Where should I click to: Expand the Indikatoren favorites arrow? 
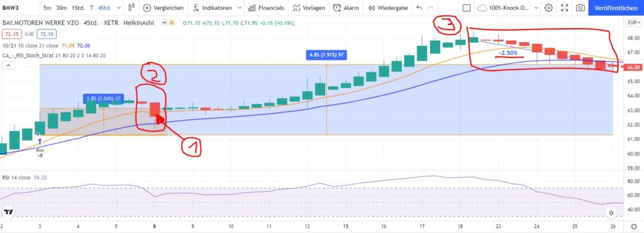coord(240,8)
